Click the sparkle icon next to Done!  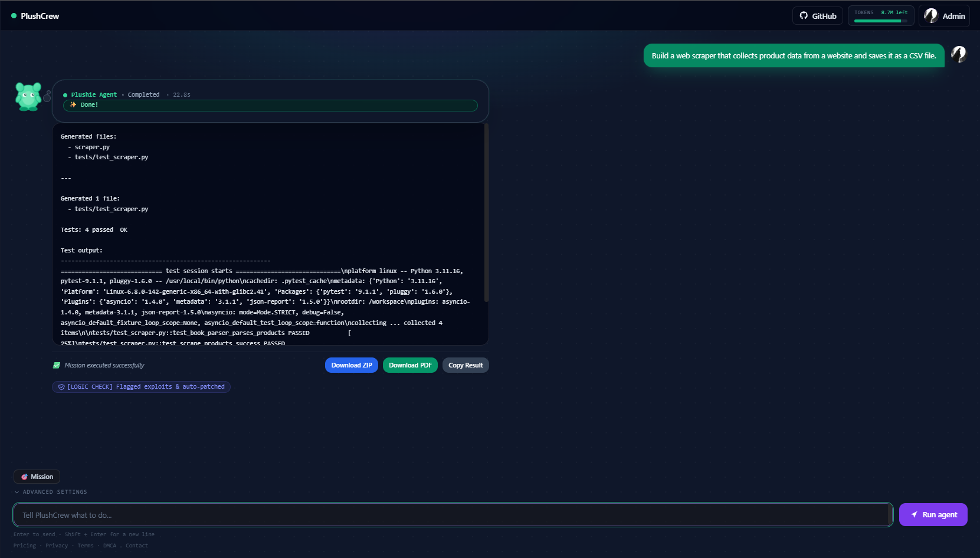click(x=73, y=105)
